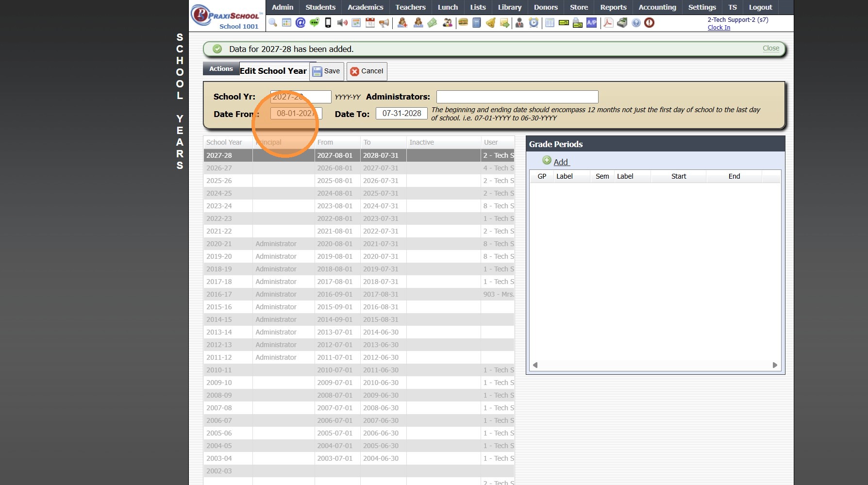The width and height of the screenshot is (868, 485).
Task: Click the blue help question mark icon
Action: tap(636, 23)
